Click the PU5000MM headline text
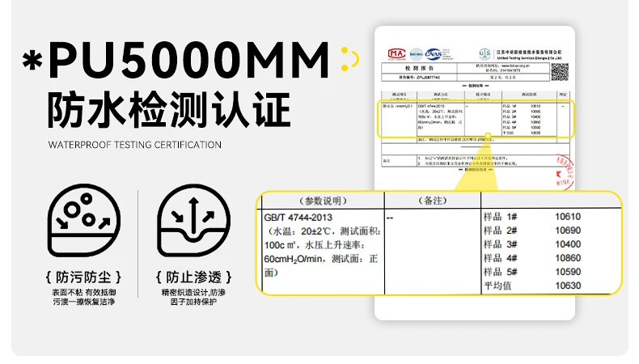 tap(189, 61)
